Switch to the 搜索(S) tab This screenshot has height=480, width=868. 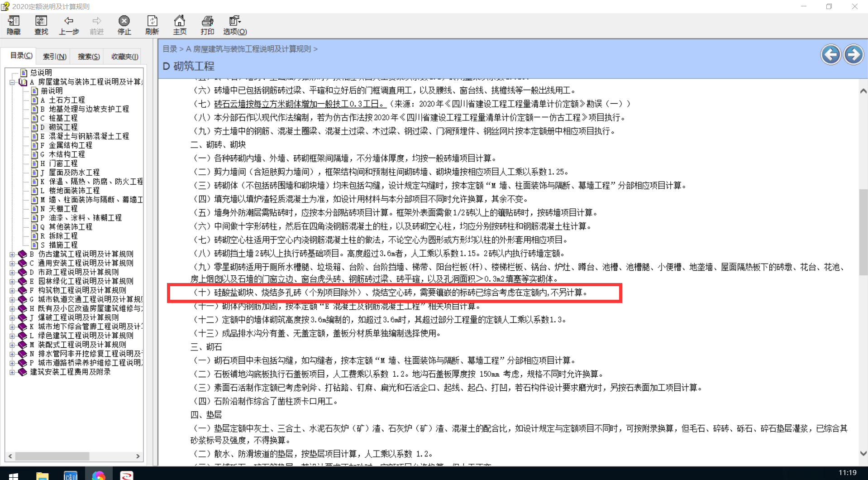(88, 57)
